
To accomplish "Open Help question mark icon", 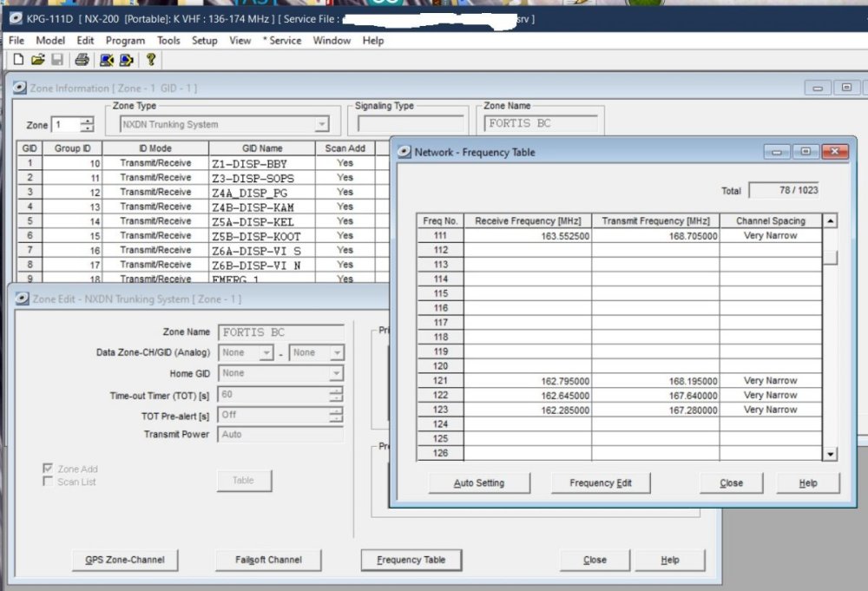I will (151, 60).
